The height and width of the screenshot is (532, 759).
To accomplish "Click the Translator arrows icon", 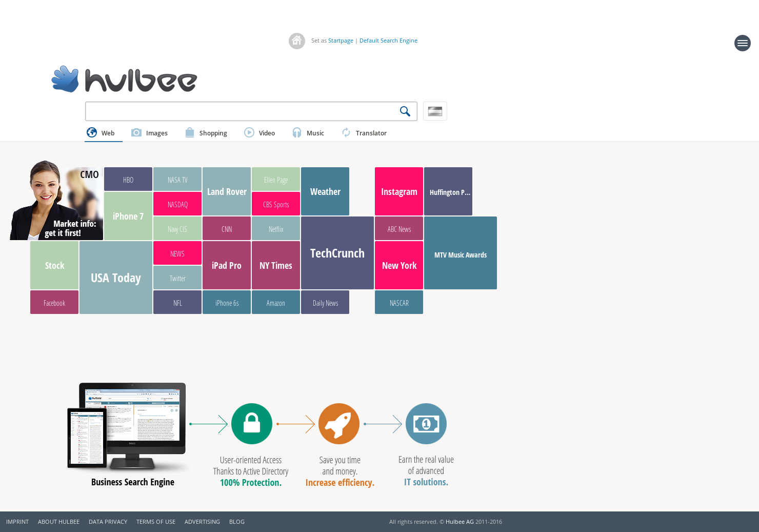I will coord(346,132).
